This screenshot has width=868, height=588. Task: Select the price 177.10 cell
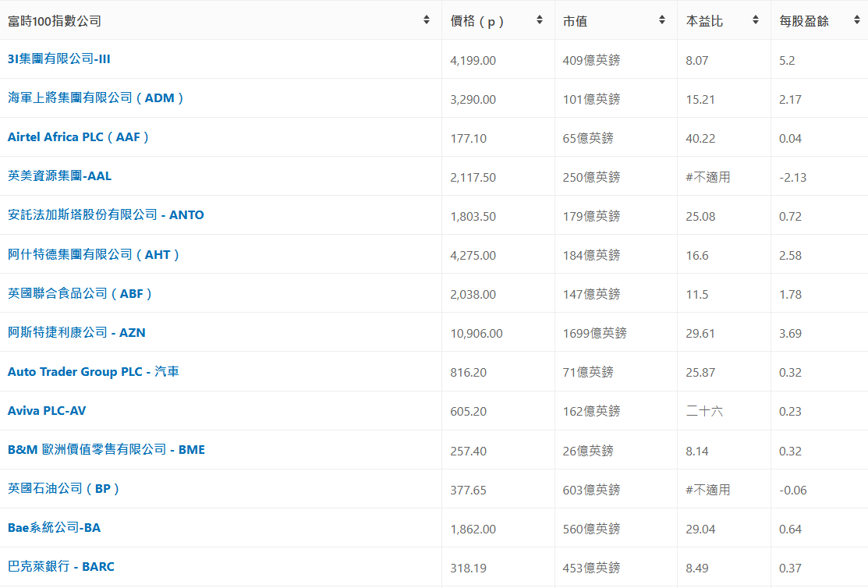click(469, 138)
